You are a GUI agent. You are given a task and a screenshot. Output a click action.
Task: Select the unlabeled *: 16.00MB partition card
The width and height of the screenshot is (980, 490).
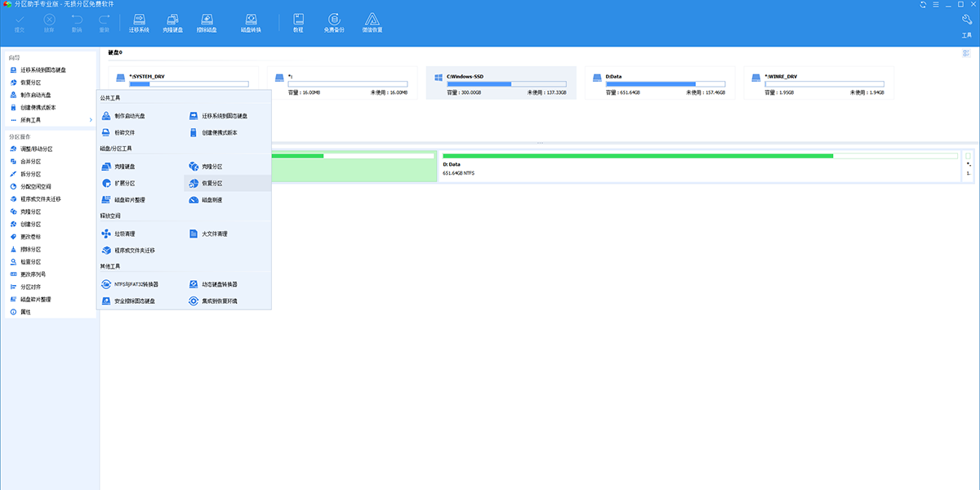pos(342,83)
